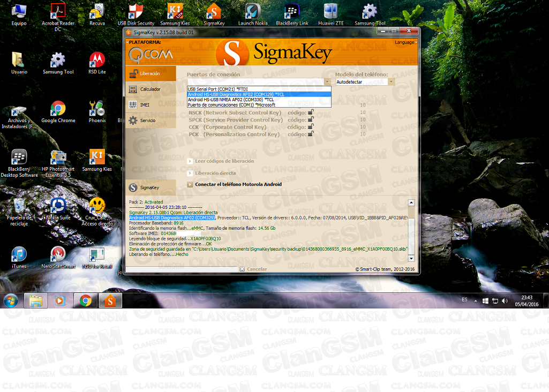The height and width of the screenshot is (392, 549).
Task: Show hidden system tray icons
Action: pyautogui.click(x=476, y=301)
